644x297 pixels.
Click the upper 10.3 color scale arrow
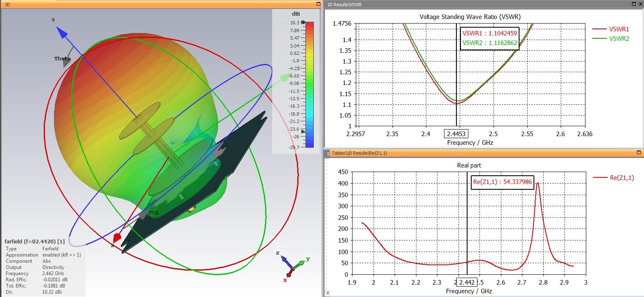pos(303,23)
